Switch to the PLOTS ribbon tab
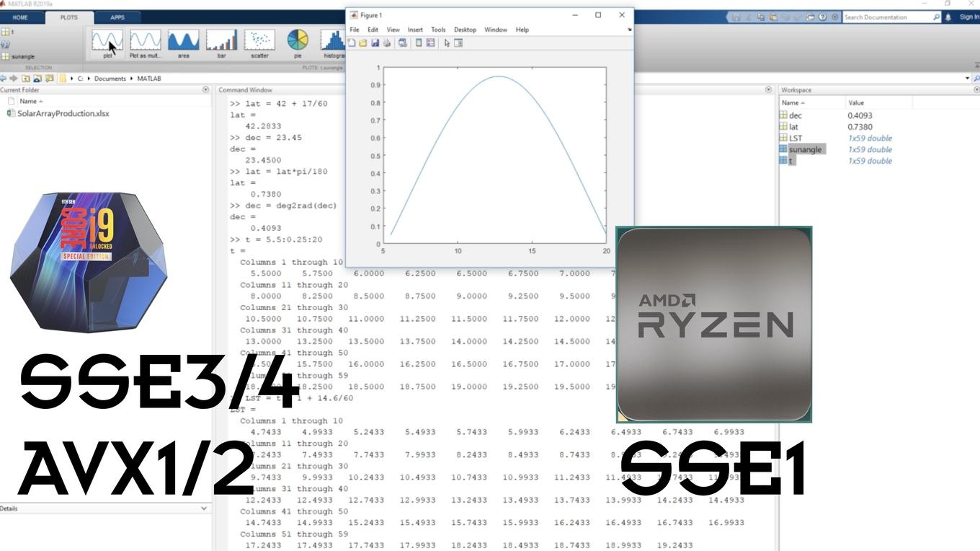The image size is (980, 551). (68, 17)
